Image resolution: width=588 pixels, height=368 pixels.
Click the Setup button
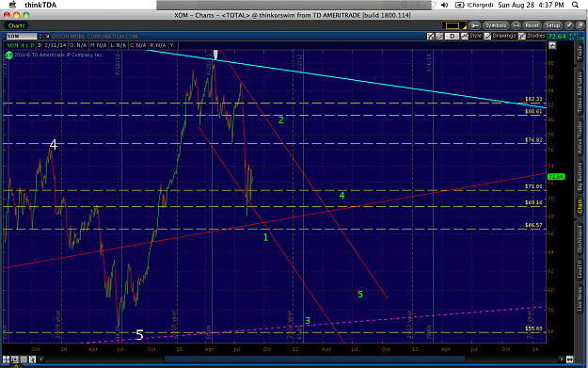(552, 25)
